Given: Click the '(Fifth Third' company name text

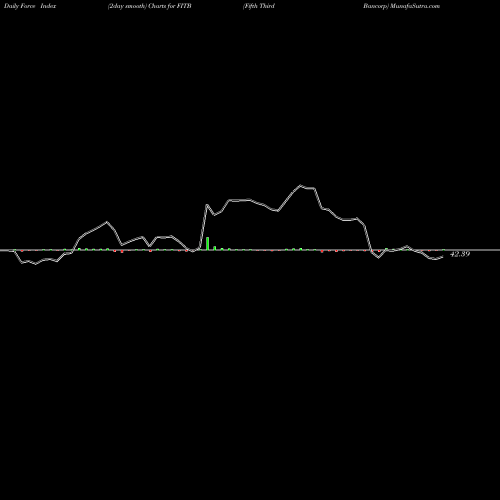Looking at the screenshot, I should click(x=259, y=6).
